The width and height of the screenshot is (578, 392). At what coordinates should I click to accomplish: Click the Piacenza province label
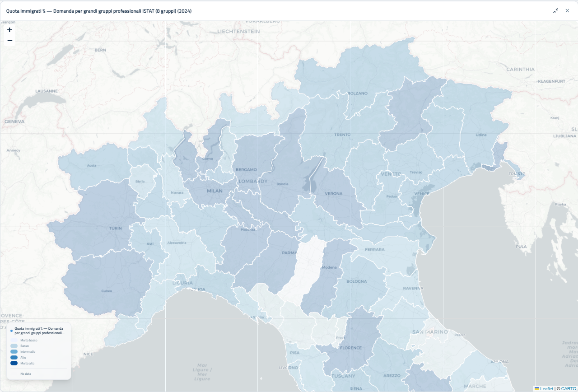248,229
